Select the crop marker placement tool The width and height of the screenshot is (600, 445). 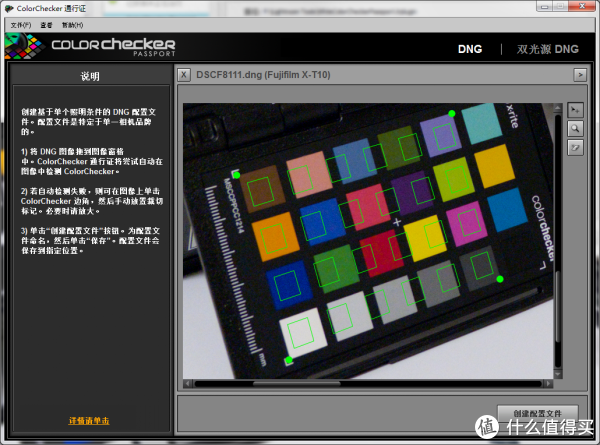[x=575, y=110]
